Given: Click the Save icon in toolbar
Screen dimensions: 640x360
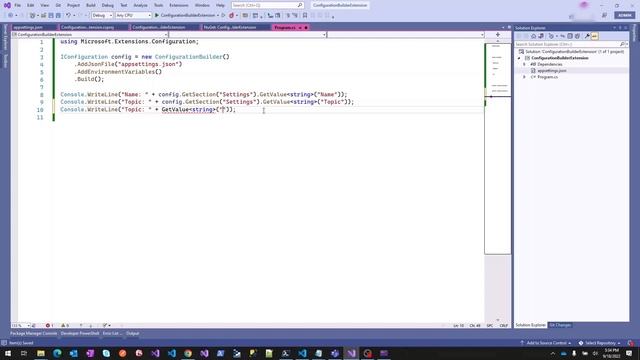Looking at the screenshot, I should [51, 15].
